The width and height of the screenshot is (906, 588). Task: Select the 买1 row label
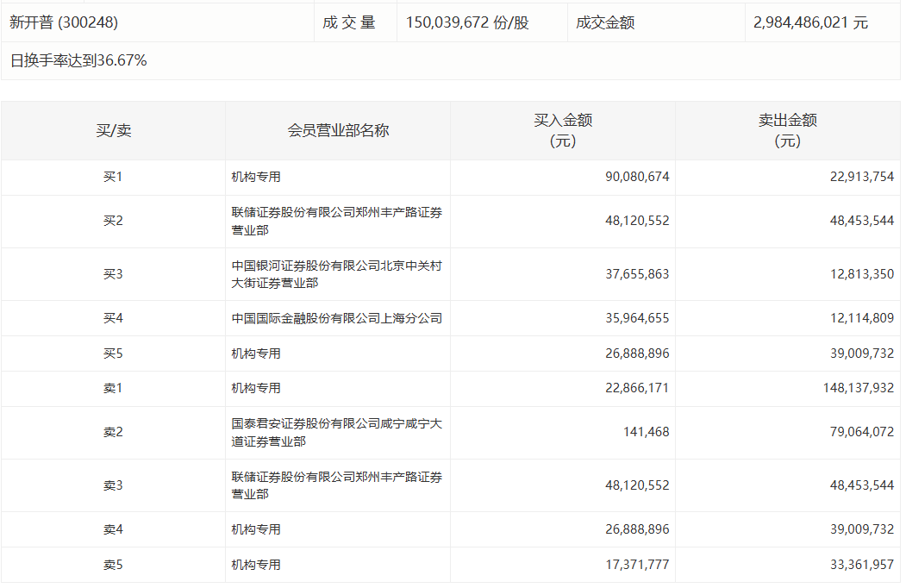click(x=113, y=177)
